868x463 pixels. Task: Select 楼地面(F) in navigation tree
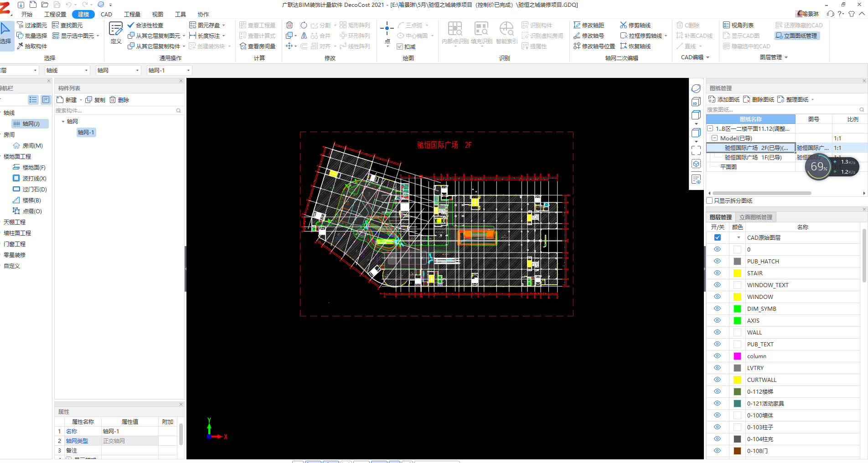30,167
